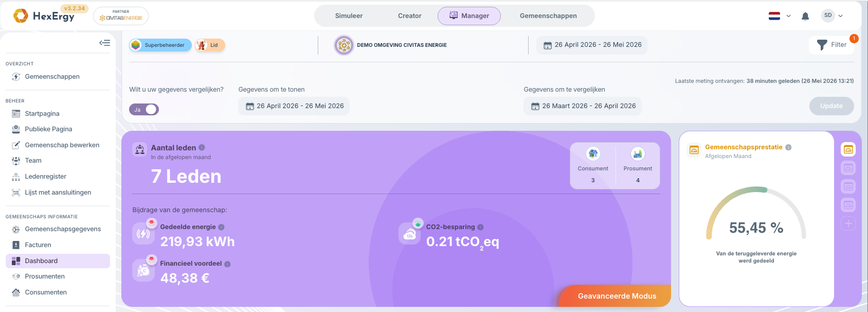The height and width of the screenshot is (312, 868).
Task: Open the language flag dropdown
Action: pos(780,16)
